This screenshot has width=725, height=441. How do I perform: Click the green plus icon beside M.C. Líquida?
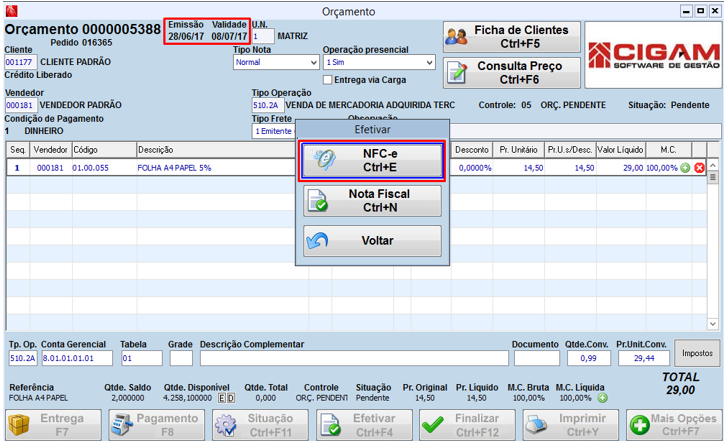coord(602,398)
